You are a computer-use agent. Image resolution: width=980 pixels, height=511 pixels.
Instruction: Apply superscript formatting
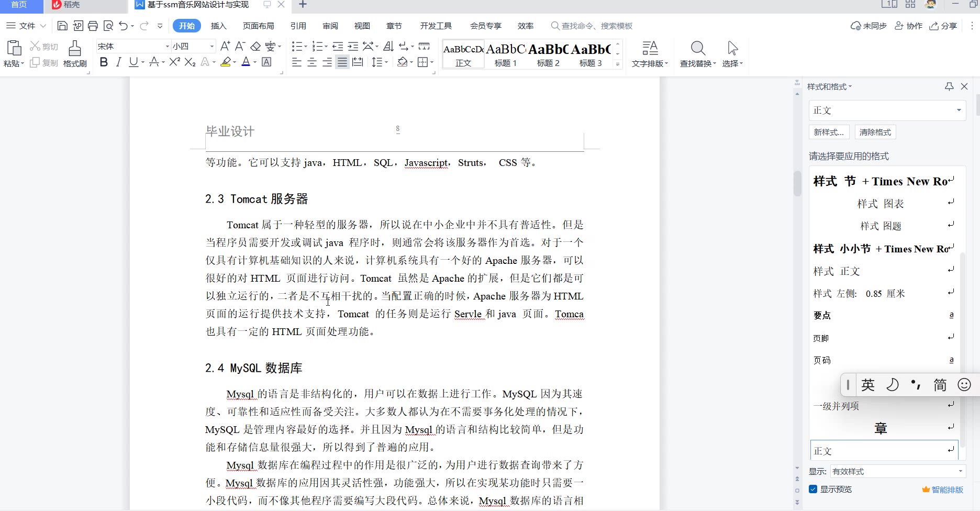[x=175, y=62]
